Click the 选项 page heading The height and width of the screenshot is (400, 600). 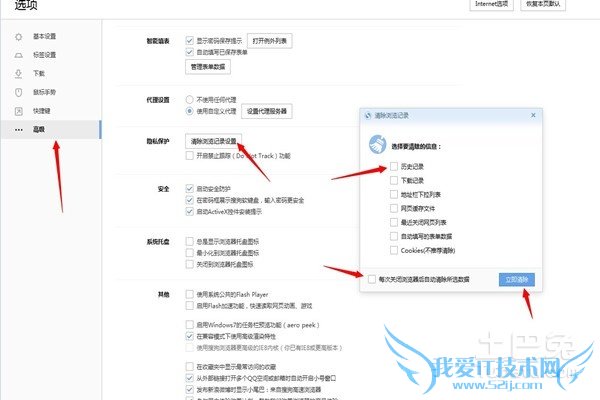coord(26,5)
